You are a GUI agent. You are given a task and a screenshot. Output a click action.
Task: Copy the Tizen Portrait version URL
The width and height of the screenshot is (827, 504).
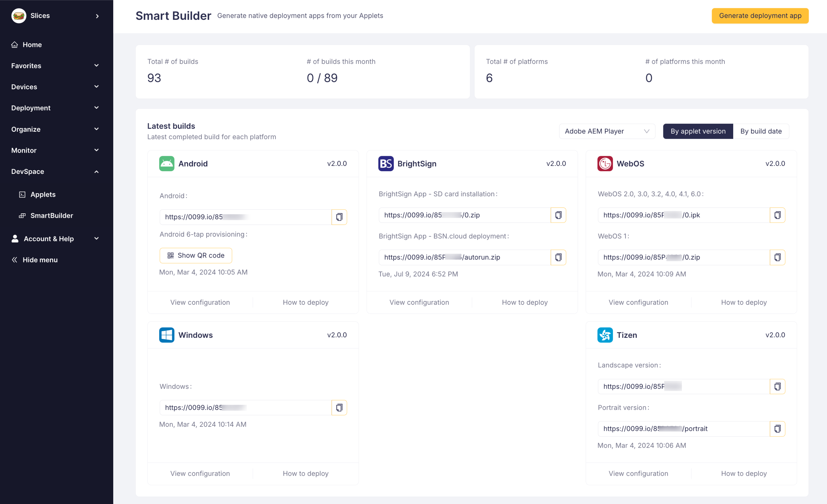778,429
